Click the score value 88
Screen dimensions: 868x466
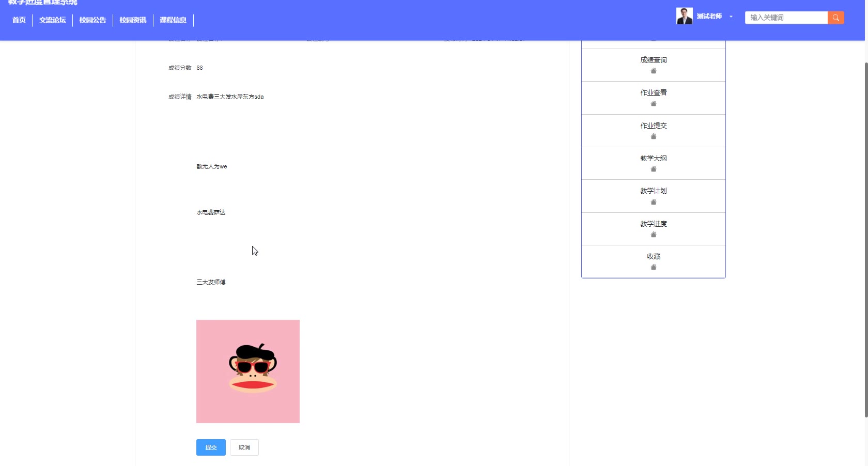(x=199, y=68)
